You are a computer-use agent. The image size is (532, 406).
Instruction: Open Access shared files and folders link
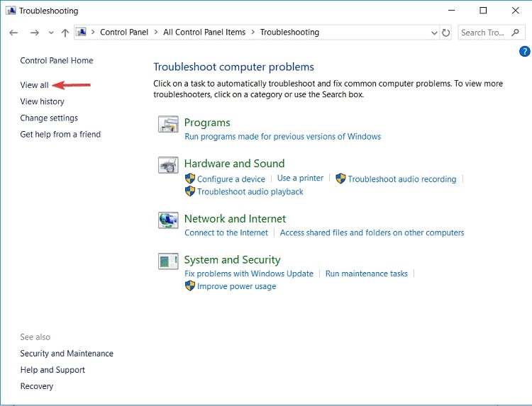pos(372,233)
